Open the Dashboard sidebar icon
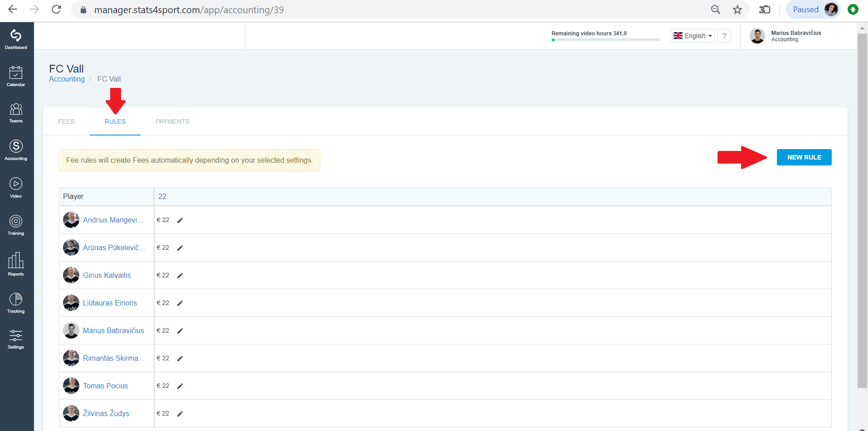The width and height of the screenshot is (868, 431). coord(16,39)
